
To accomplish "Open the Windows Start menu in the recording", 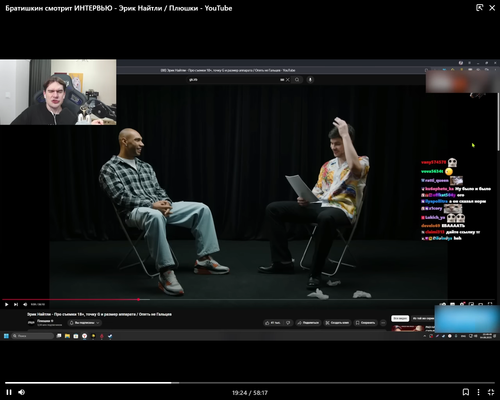I will click(6, 336).
